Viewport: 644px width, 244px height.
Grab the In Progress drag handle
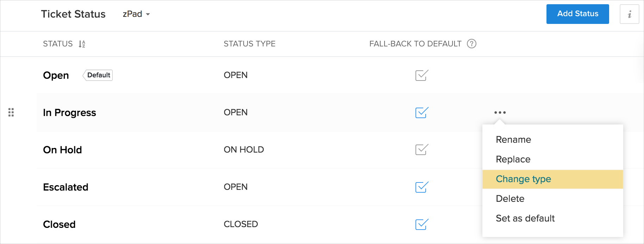click(x=11, y=113)
